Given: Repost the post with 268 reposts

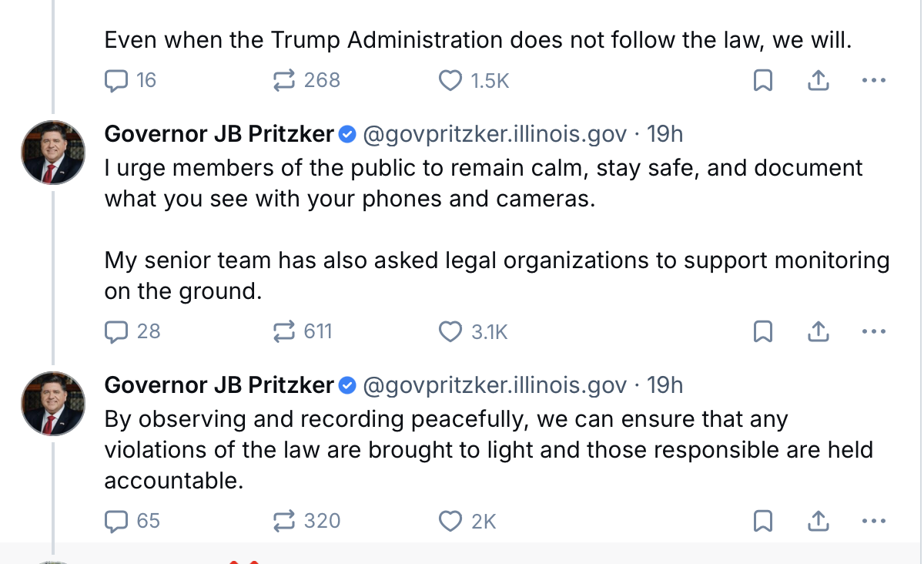Looking at the screenshot, I should coord(285,80).
